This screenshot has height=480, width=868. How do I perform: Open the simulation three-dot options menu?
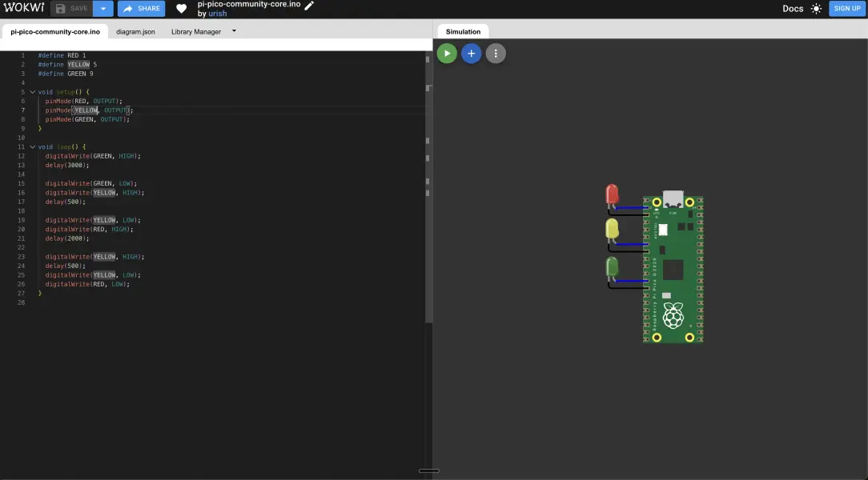[496, 53]
